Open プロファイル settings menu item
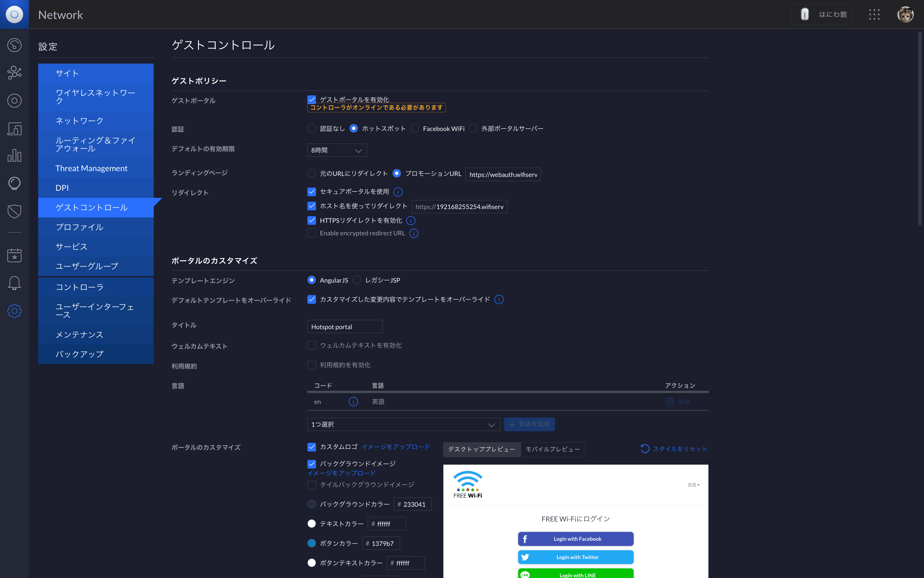This screenshot has width=924, height=578. [96, 227]
